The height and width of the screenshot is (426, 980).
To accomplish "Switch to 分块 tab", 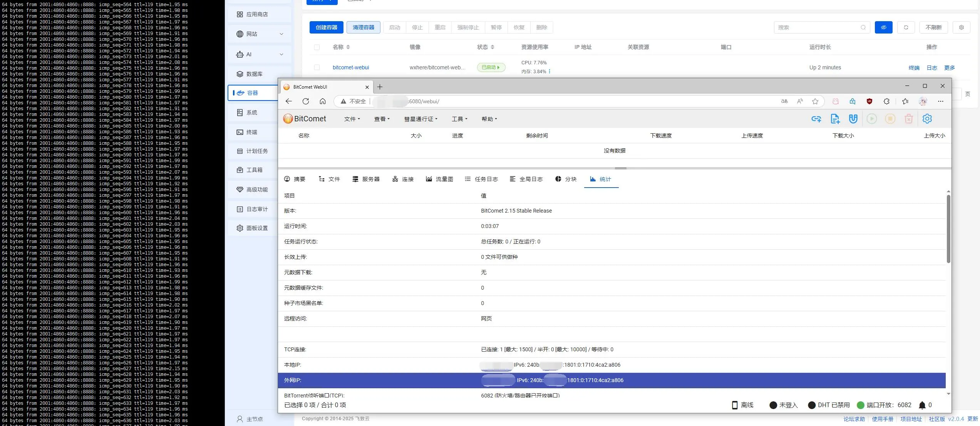I will pyautogui.click(x=566, y=179).
